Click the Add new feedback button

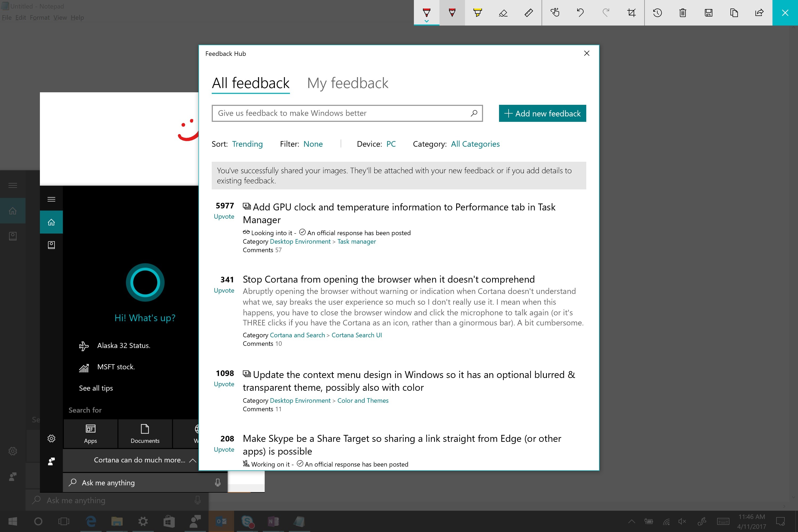click(542, 113)
